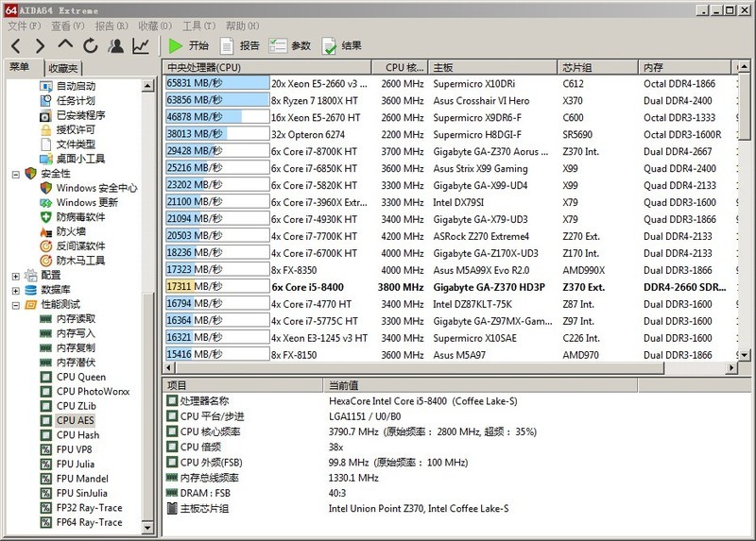Viewport: 756px width, 541px height.
Task: Click the 内存读取 memory chip icon
Action: pos(45,319)
